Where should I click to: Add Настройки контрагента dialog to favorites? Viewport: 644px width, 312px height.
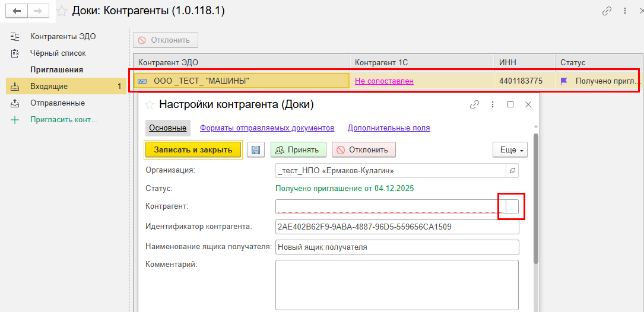click(150, 105)
